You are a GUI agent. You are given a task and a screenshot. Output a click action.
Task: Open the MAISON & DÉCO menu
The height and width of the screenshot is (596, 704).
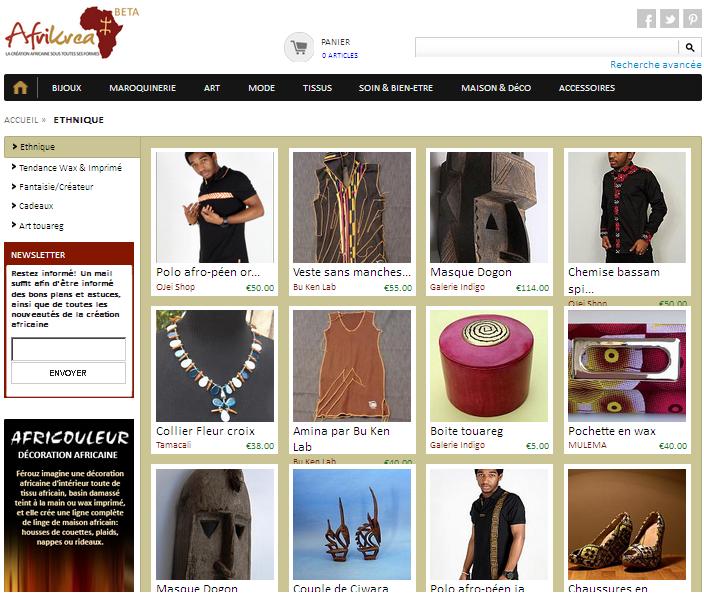[496, 88]
